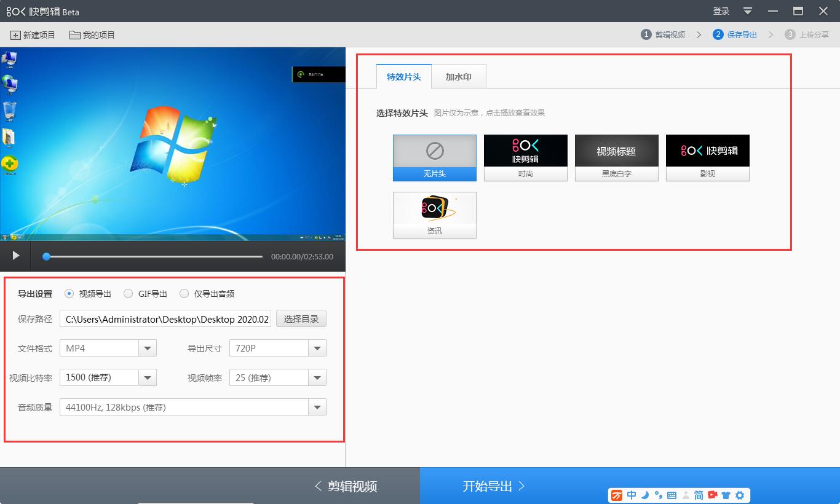Click the user avatar icon in IME toolbar
The height and width of the screenshot is (504, 840).
point(686,495)
